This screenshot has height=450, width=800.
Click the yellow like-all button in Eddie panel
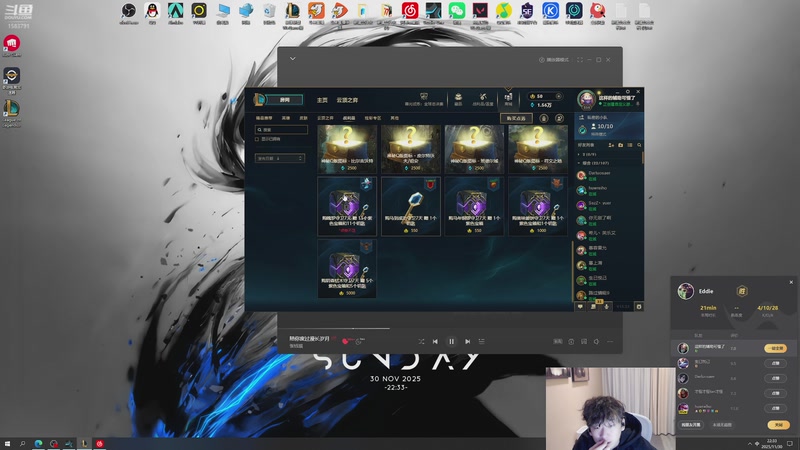[775, 348]
